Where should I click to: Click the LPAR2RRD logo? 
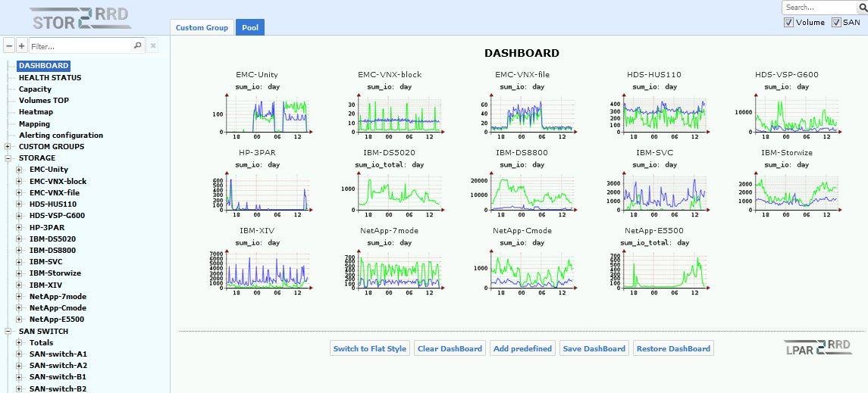(817, 347)
